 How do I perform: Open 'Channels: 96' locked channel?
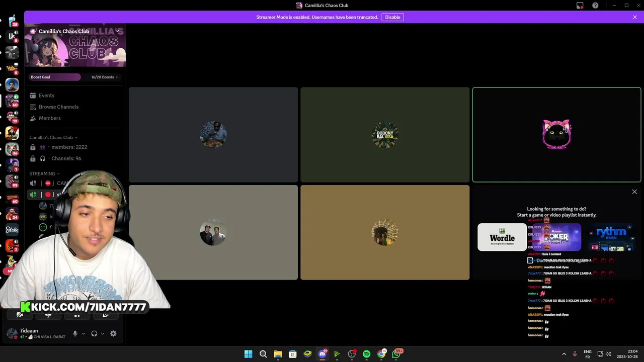click(74, 158)
